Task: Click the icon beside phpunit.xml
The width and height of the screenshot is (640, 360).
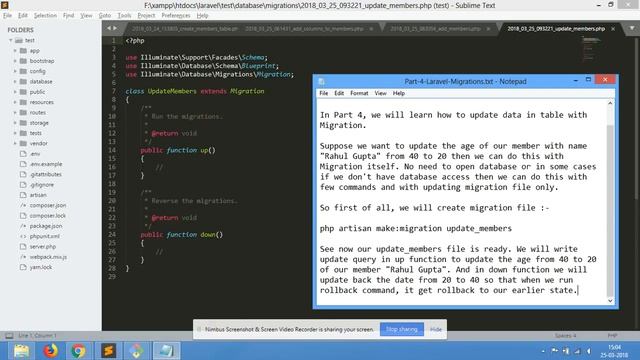Action: pyautogui.click(x=23, y=236)
